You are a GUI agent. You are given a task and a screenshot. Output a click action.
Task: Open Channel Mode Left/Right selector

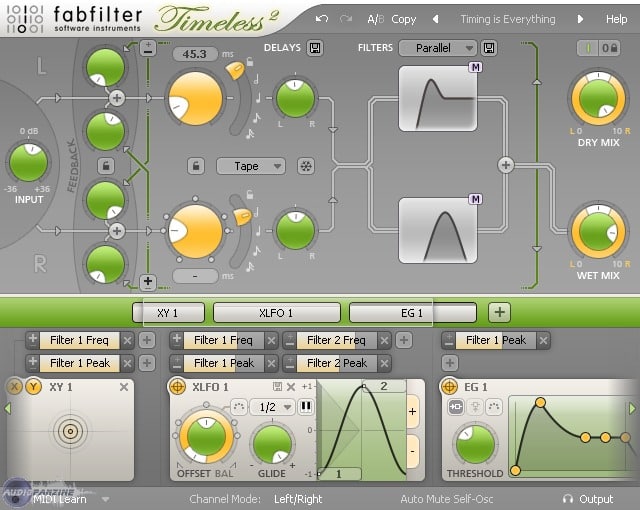(298, 499)
